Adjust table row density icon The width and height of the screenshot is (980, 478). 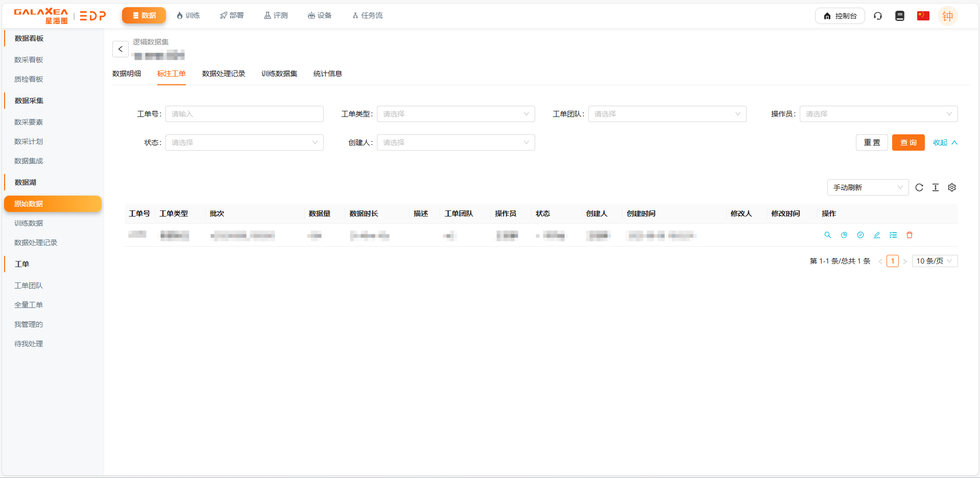[936, 187]
